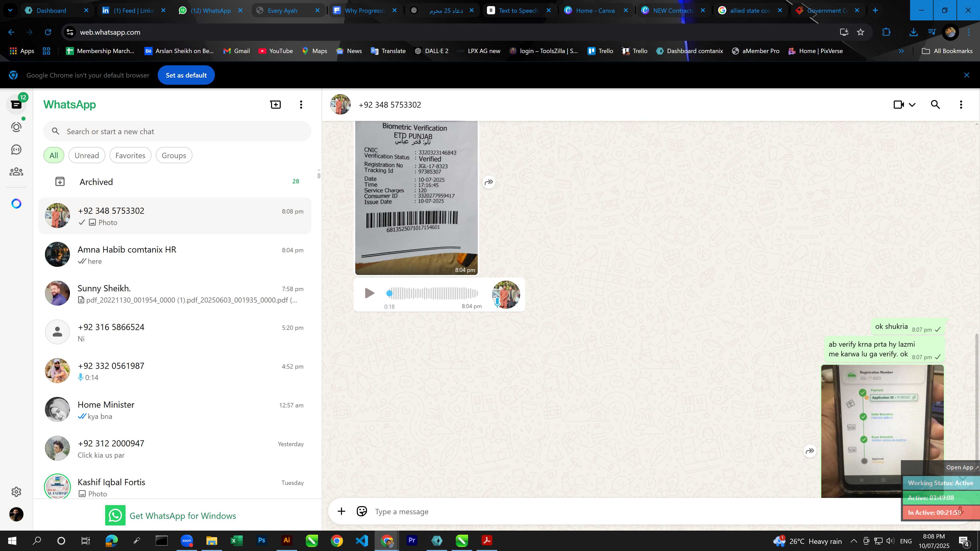The image size is (980, 551).
Task: Open the YouTube bookmark
Action: (275, 51)
